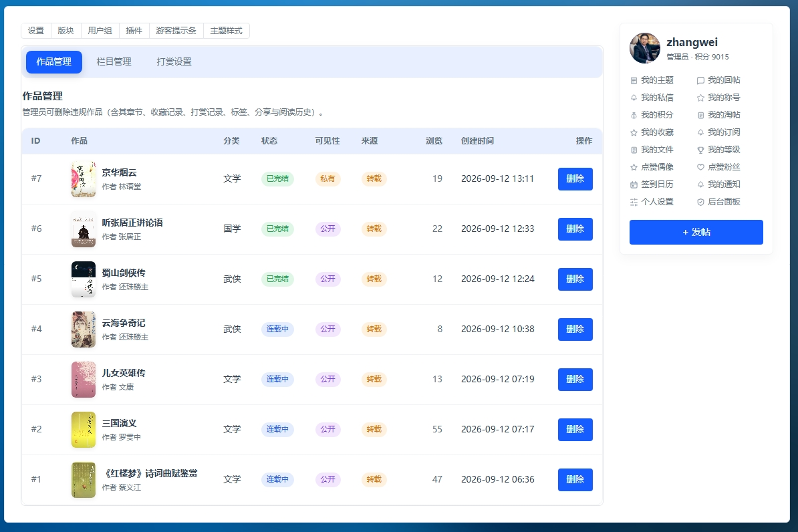Open the 用户组 tab
Screen dimensions: 798x532
[x=100, y=31]
